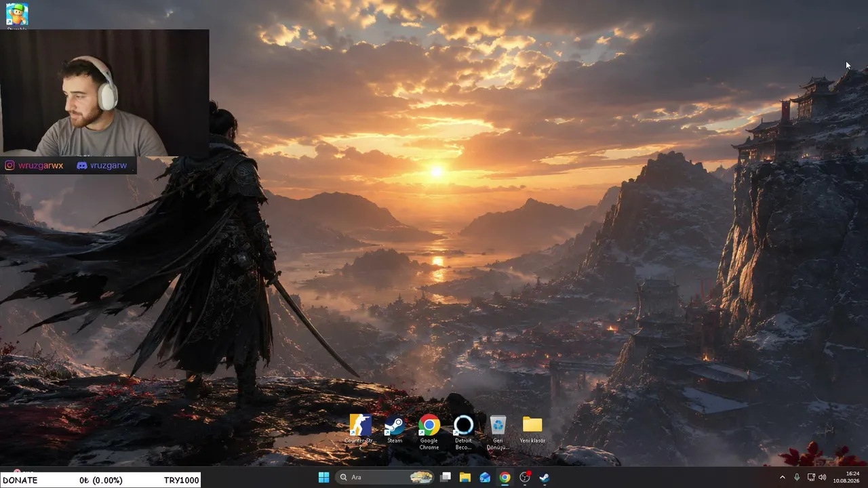Screen dimensions: 868x488
Task: Launch Google Chrome from the desktop shortcut
Action: click(429, 432)
